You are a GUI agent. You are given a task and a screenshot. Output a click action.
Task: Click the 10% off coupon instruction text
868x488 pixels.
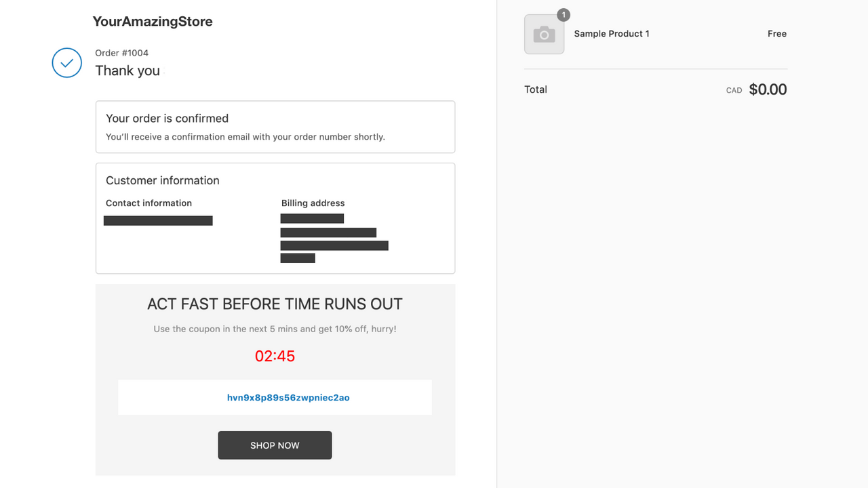(x=275, y=329)
